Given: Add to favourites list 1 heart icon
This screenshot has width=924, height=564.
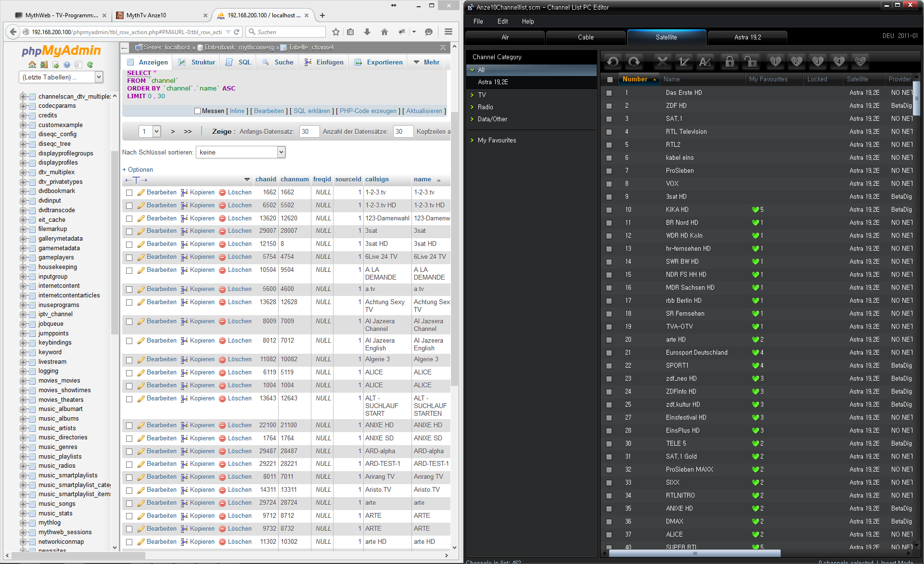Looking at the screenshot, I should [x=775, y=62].
